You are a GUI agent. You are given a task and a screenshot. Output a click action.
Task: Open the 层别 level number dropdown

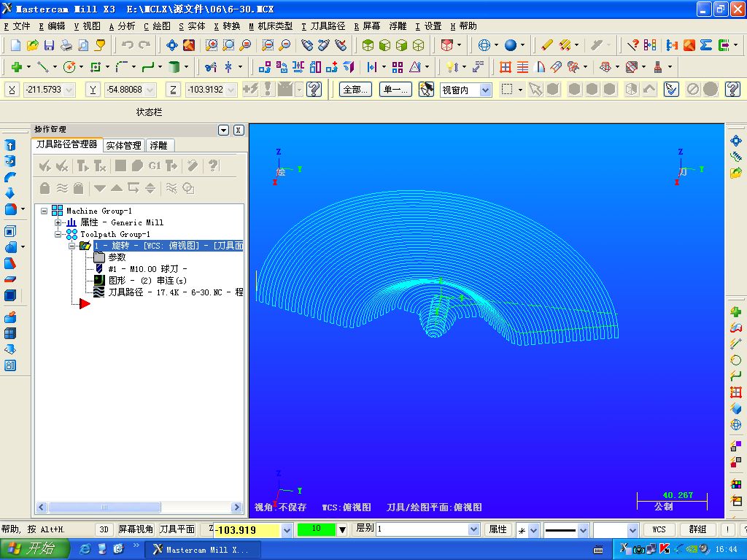473,529
